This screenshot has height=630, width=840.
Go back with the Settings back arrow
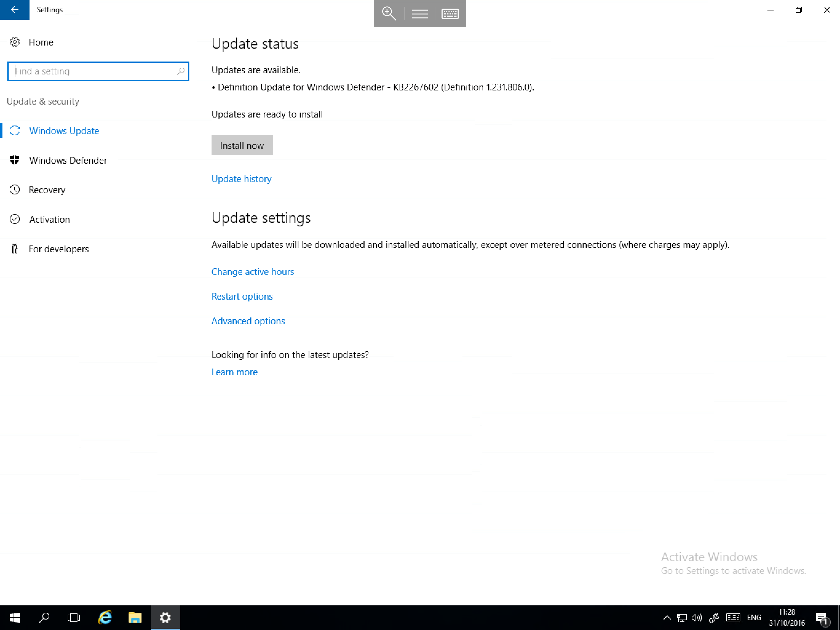pyautogui.click(x=14, y=10)
